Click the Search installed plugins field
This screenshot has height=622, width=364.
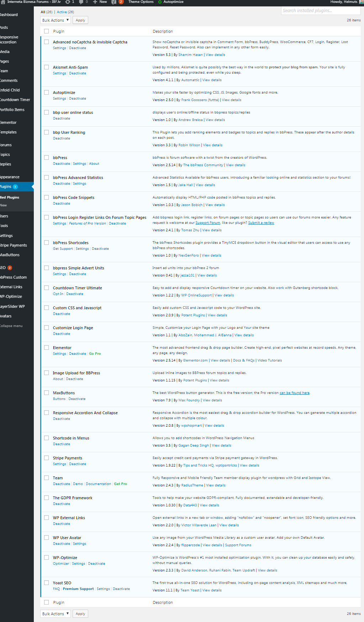pyautogui.click(x=321, y=11)
